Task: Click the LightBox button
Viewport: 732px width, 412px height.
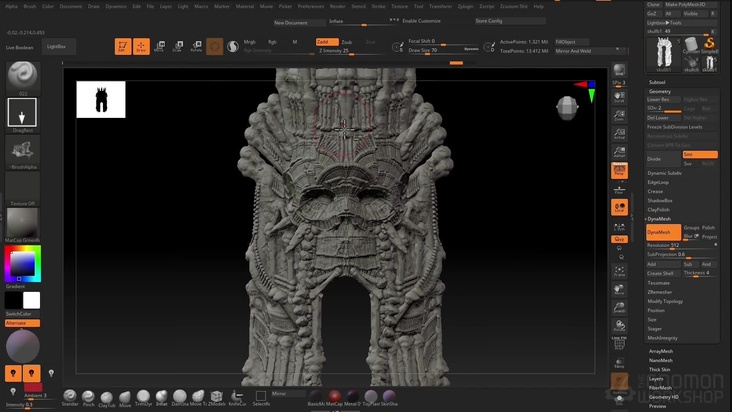Action: click(x=58, y=47)
